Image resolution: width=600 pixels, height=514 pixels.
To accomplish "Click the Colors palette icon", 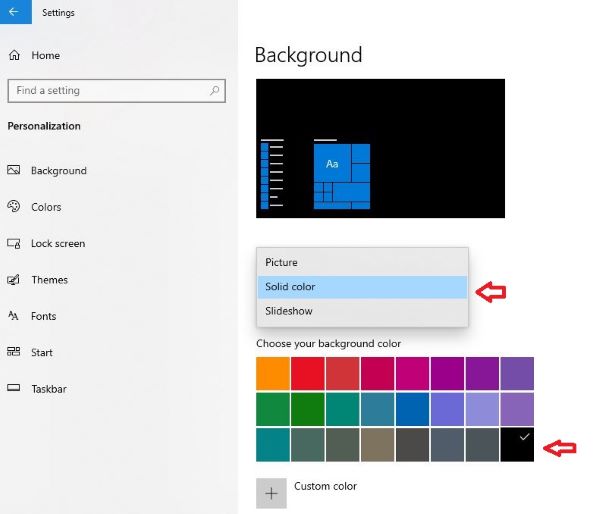I will [x=13, y=206].
